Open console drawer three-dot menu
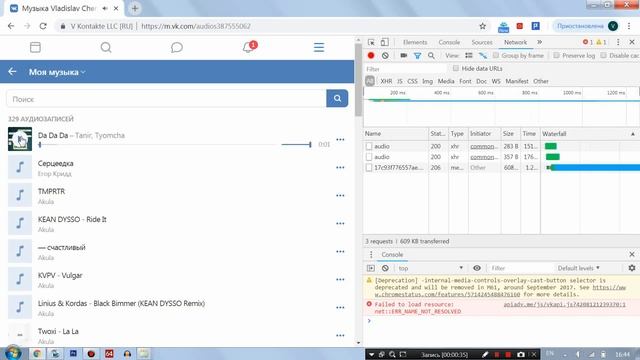Image resolution: width=640 pixels, height=360 pixels. [x=371, y=254]
